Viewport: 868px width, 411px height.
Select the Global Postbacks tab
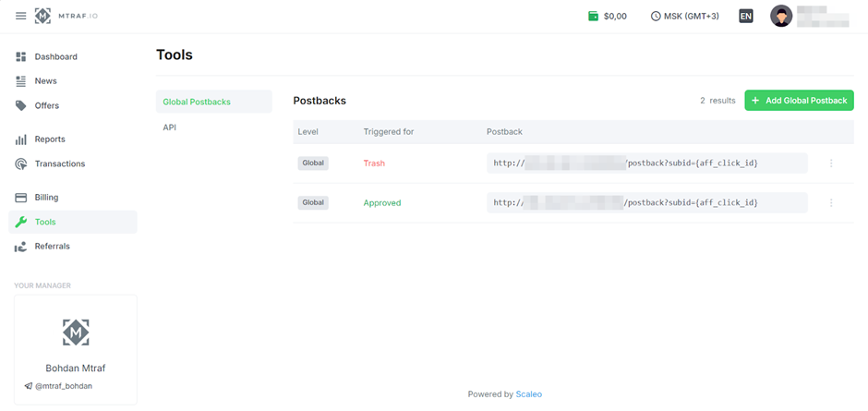197,102
